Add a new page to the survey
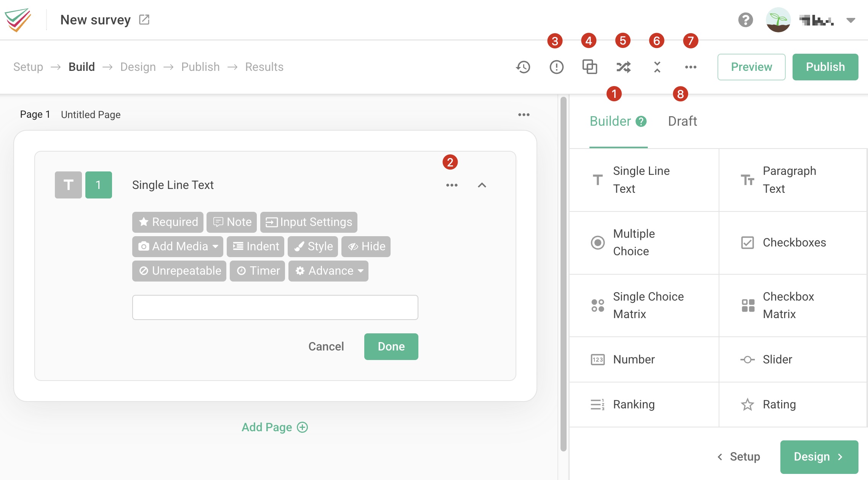 275,427
